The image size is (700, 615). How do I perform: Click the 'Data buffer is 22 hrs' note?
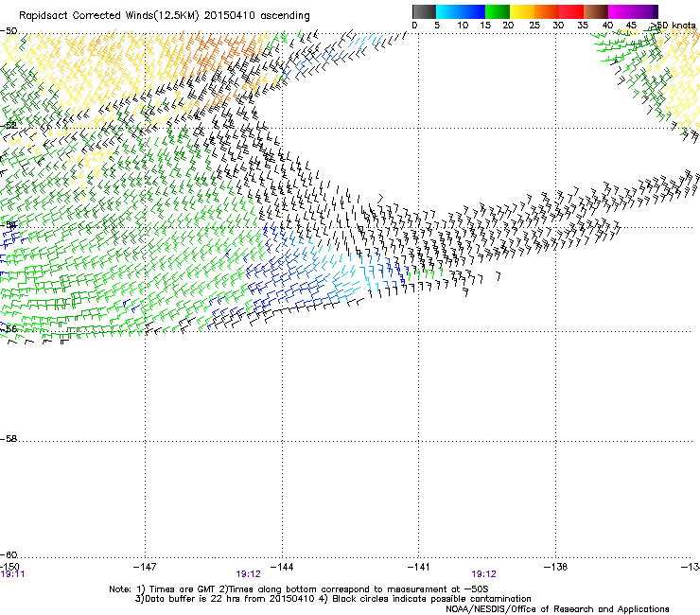pos(333,599)
